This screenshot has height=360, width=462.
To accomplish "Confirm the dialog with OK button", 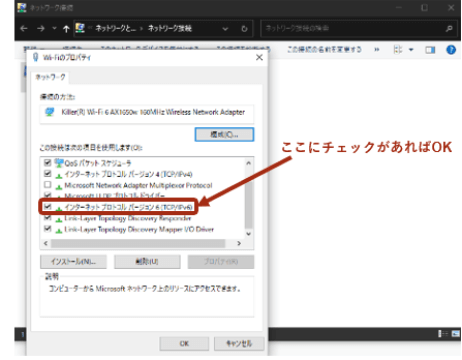I will click(184, 343).
